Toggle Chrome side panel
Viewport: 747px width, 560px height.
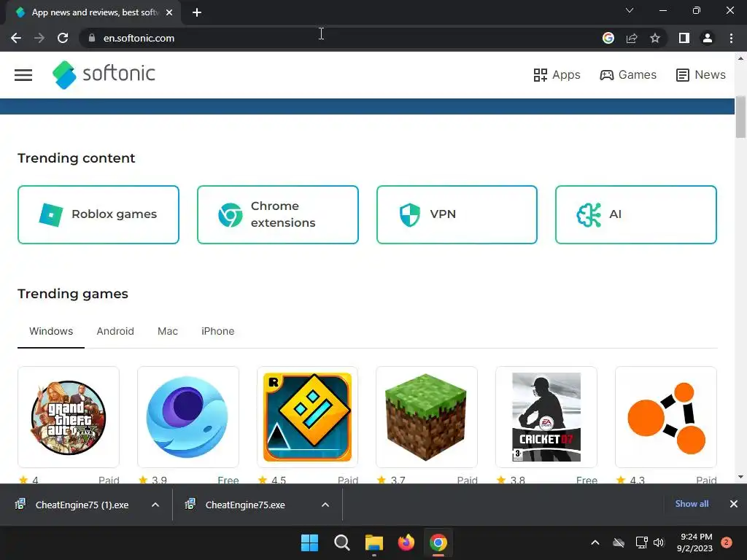click(x=684, y=38)
